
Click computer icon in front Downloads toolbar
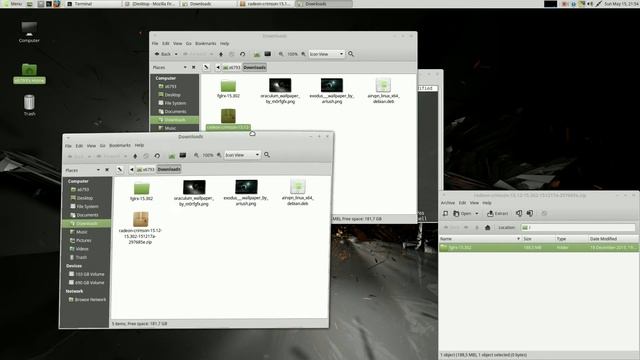pyautogui.click(x=183, y=155)
